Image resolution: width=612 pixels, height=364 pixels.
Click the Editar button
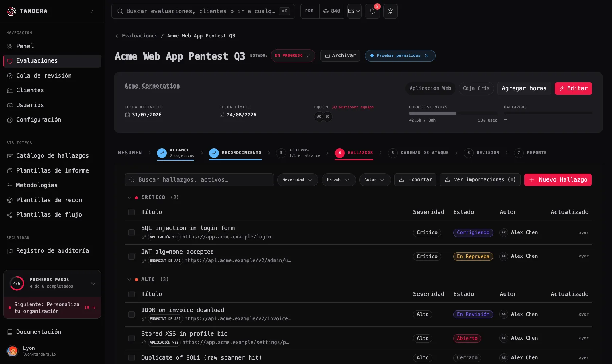click(x=573, y=88)
